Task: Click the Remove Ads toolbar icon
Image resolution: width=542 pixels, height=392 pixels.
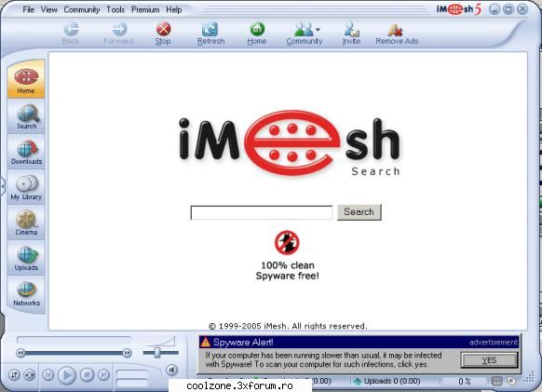Action: 397,34
